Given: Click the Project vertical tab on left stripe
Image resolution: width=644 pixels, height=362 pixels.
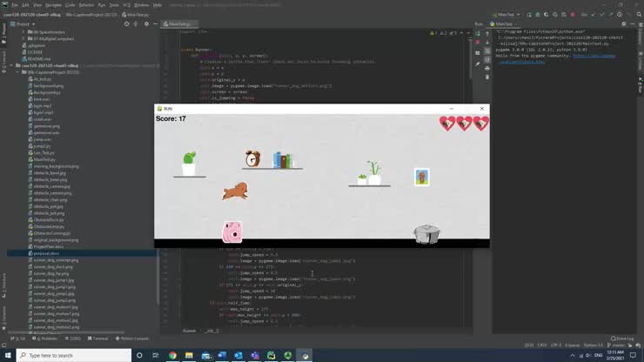Looking at the screenshot, I should pyautogui.click(x=3, y=34).
